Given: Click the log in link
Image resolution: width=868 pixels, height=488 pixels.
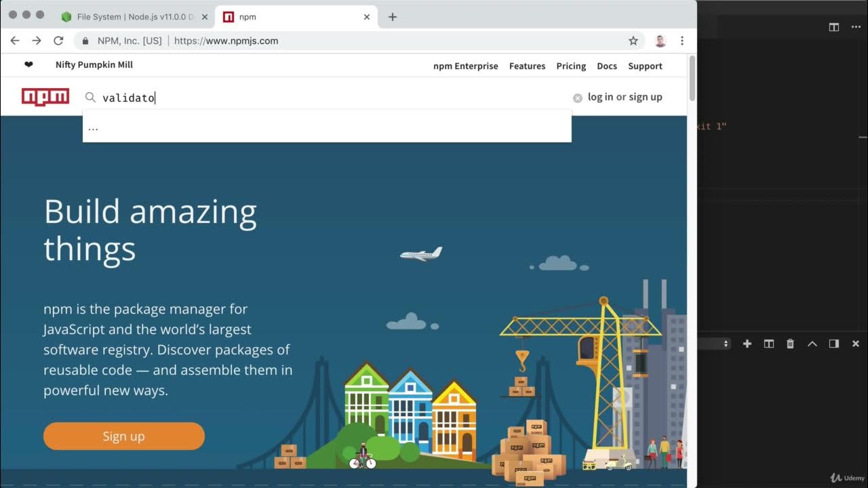Looking at the screenshot, I should coord(600,97).
